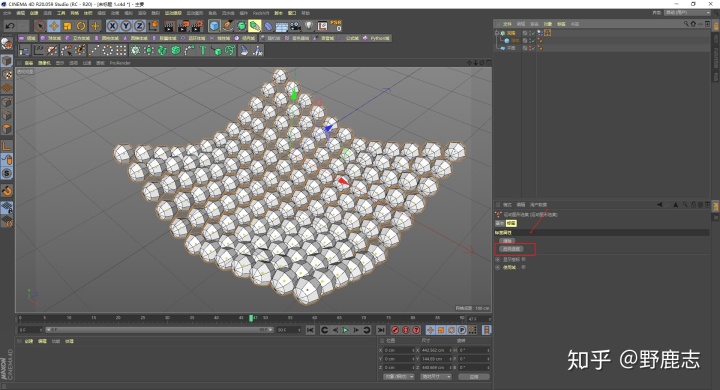Select the Live Selection tool
Screen dimensions: 720x390
tap(40, 26)
